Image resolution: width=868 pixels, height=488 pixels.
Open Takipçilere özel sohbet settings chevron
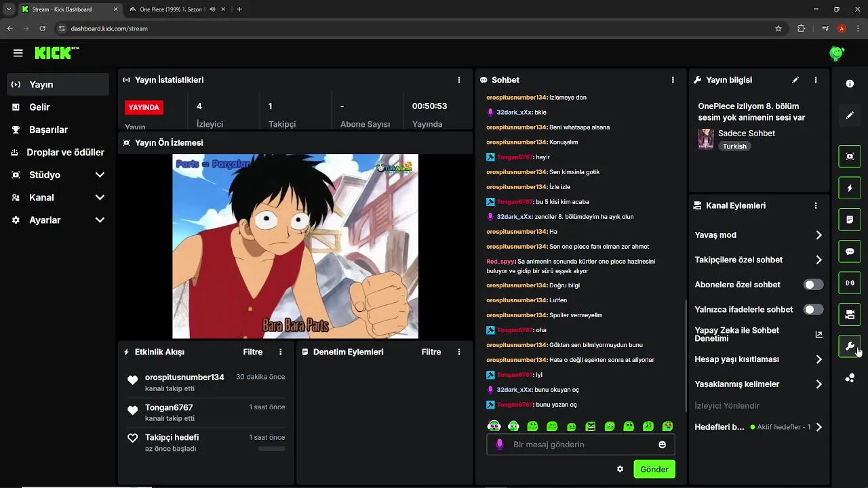click(818, 260)
